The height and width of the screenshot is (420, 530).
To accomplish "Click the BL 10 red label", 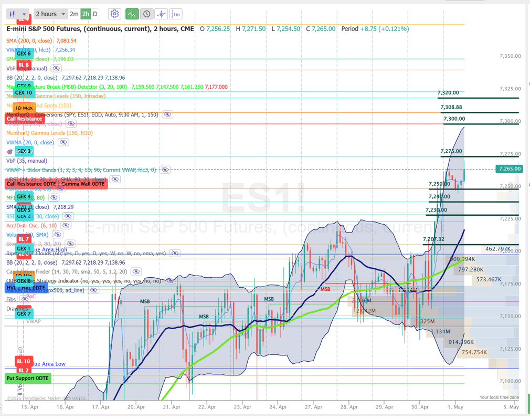I will click(24, 361).
